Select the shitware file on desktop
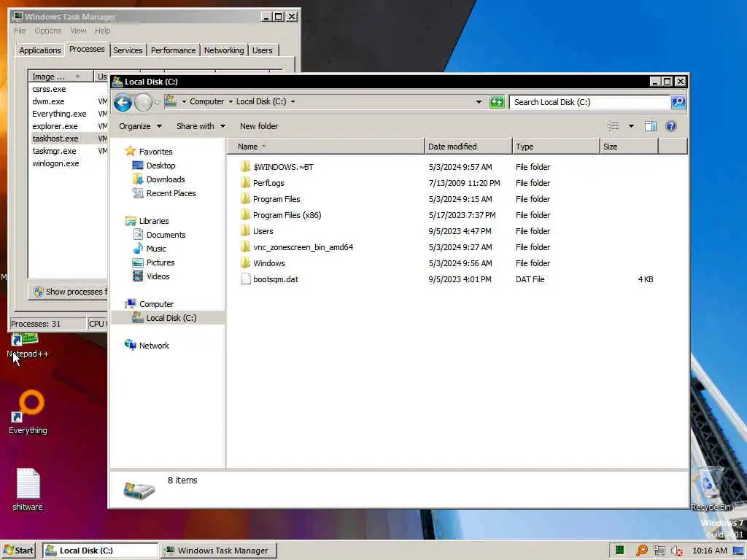Screen dimensions: 747x560 coord(28,489)
